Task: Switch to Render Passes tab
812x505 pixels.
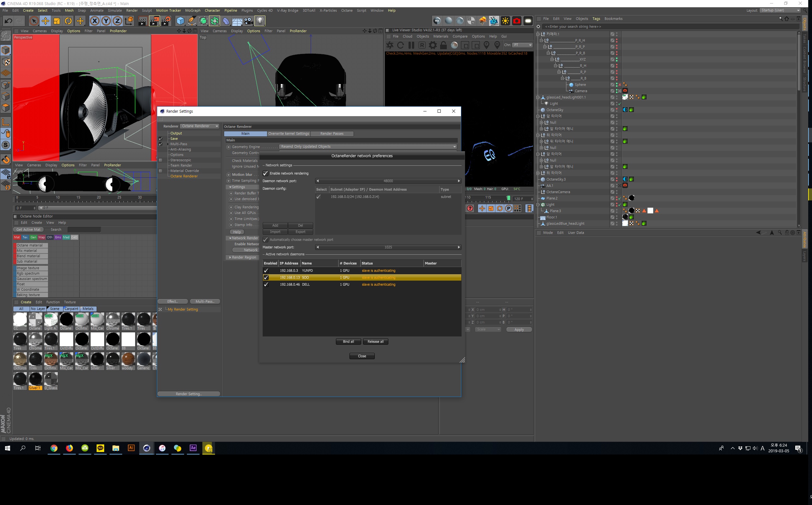Action: click(332, 134)
